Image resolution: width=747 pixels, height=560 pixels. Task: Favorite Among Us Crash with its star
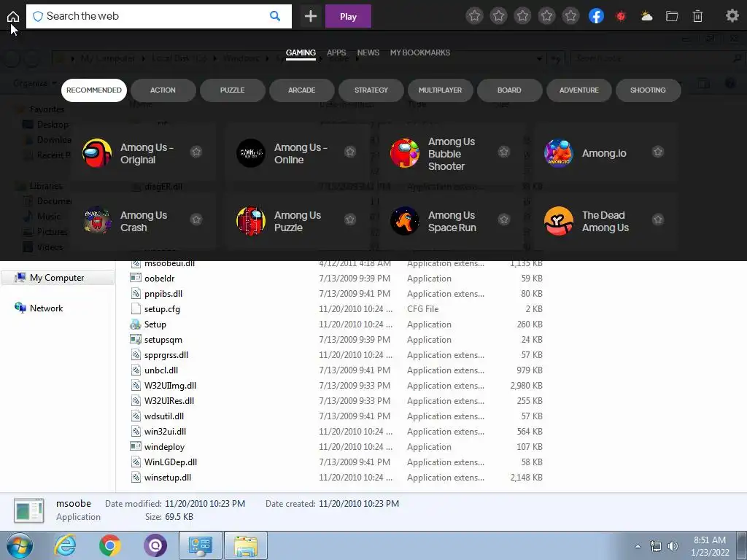click(196, 219)
